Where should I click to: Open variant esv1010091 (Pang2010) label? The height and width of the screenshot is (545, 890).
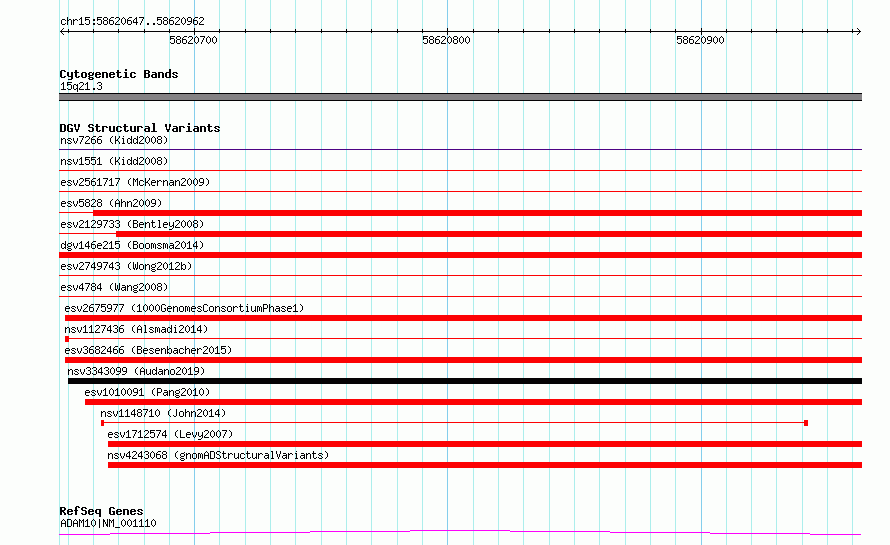coord(147,392)
